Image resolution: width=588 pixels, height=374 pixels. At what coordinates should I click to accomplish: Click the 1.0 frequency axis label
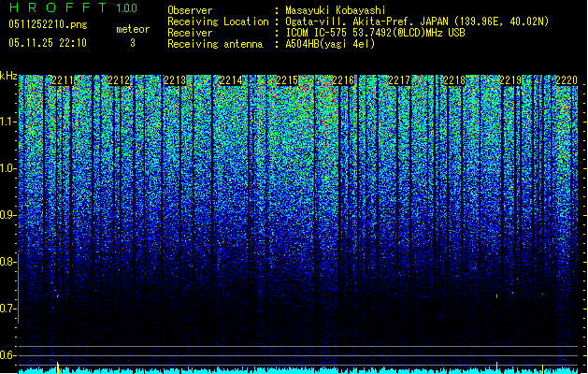click(8, 169)
